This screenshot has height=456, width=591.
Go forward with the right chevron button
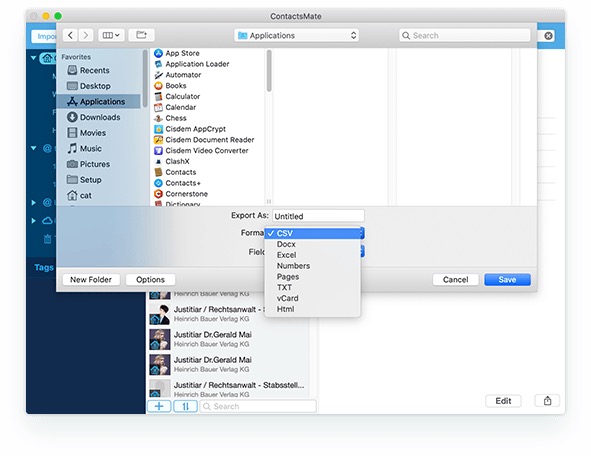(86, 35)
